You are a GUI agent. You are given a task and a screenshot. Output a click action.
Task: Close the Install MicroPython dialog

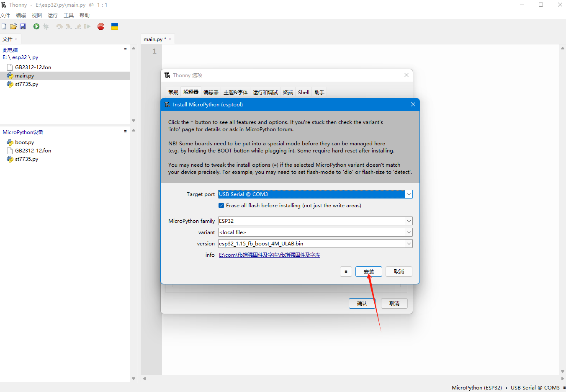(x=413, y=104)
